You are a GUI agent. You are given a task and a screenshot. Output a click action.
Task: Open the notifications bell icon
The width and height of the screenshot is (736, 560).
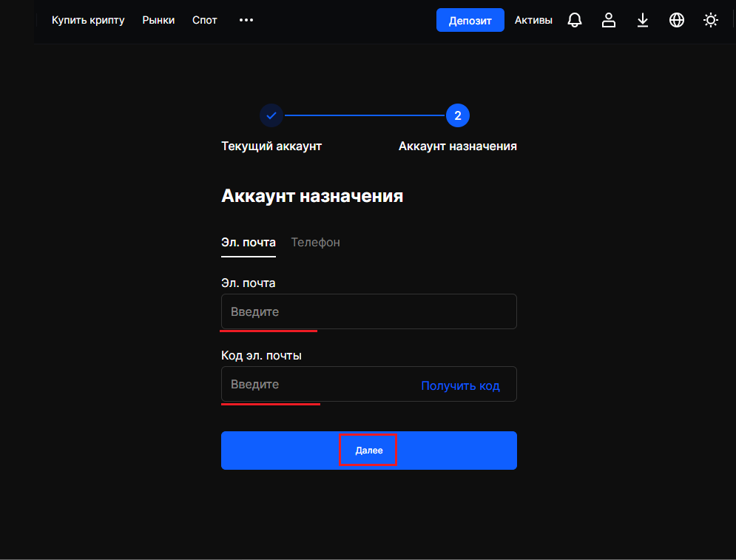pyautogui.click(x=575, y=20)
